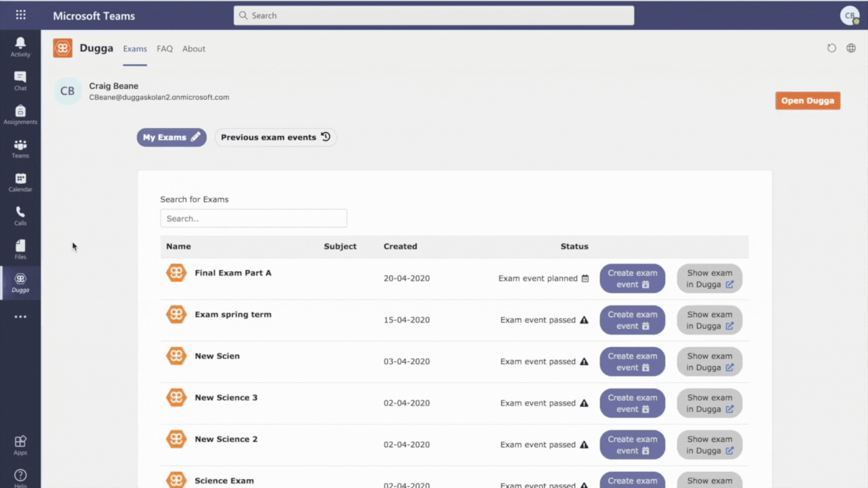This screenshot has width=868, height=488.
Task: Click the Search for Exams input field
Action: click(x=253, y=219)
